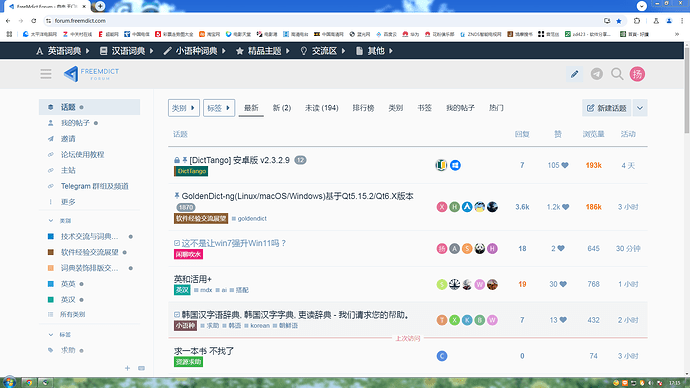Switch to the 新 (2) tab
Viewport: 690px width, 388px height.
pos(282,108)
